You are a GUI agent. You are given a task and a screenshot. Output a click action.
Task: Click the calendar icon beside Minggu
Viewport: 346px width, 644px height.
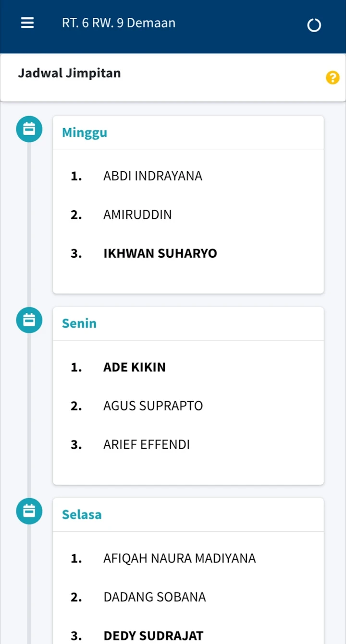(x=29, y=129)
